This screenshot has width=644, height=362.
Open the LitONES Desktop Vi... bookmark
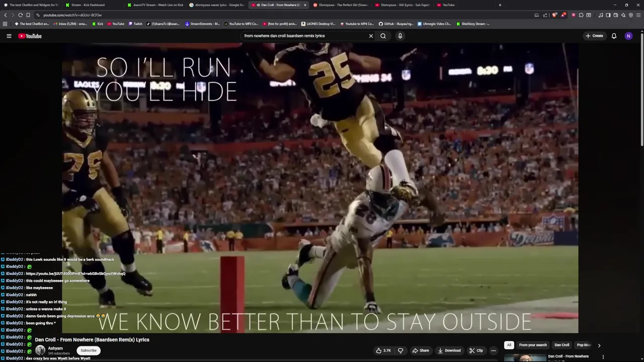point(318,24)
